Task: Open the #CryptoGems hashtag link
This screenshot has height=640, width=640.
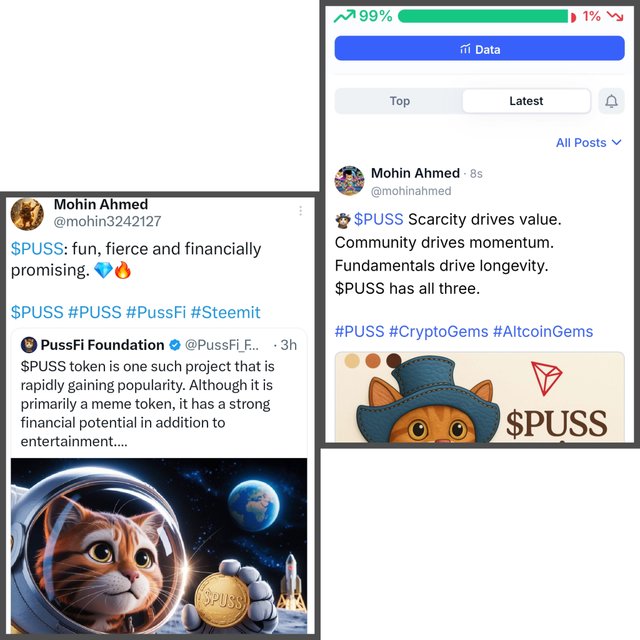Action: click(438, 331)
